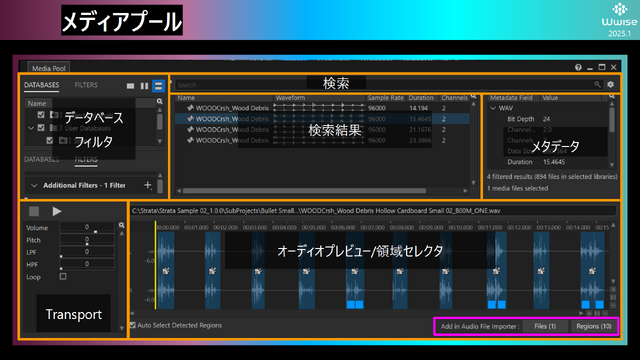Collapse the WAV metadata group

pyautogui.click(x=493, y=108)
